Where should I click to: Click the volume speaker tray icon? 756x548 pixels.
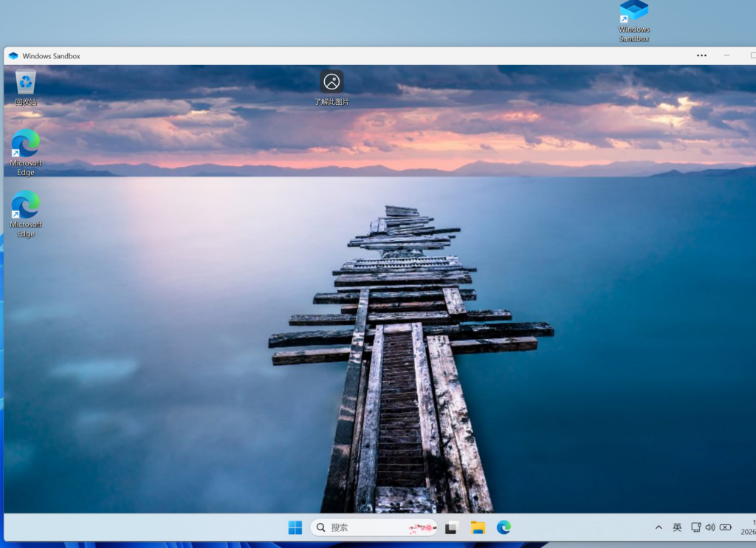pyautogui.click(x=710, y=527)
